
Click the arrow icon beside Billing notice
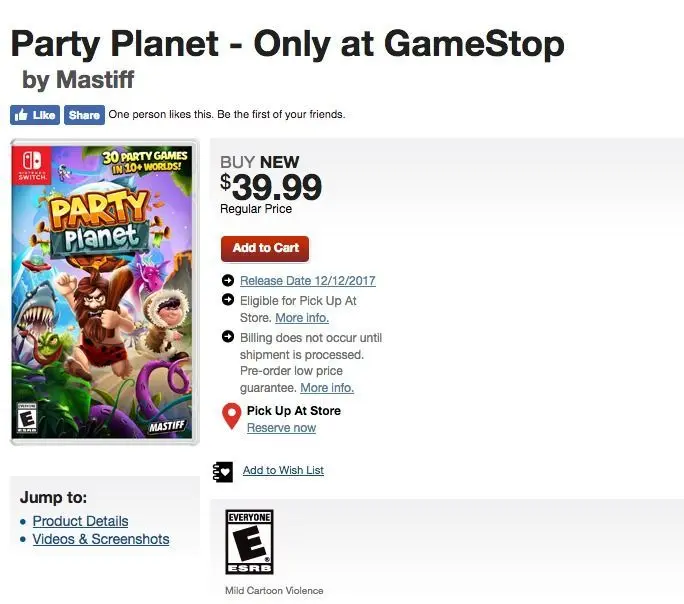point(228,336)
